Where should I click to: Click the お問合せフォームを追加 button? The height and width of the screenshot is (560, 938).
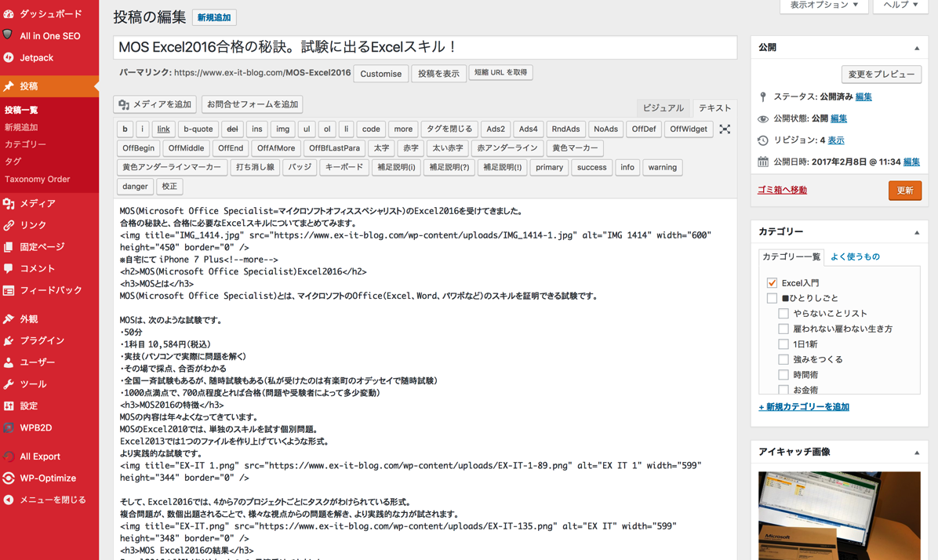tap(253, 104)
